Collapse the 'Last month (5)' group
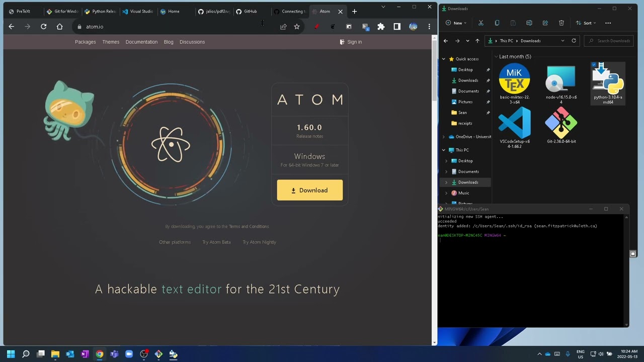The image size is (644, 362). click(496, 56)
